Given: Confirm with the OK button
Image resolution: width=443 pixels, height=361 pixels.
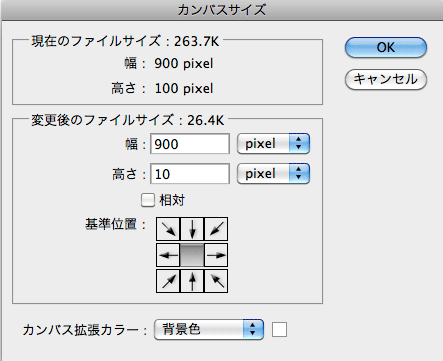Looking at the screenshot, I should (x=386, y=47).
